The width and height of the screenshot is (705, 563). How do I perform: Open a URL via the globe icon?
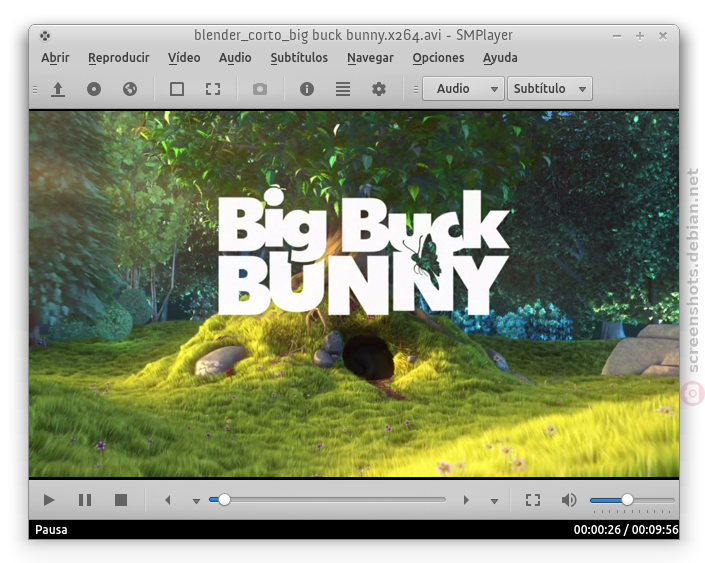(130, 89)
